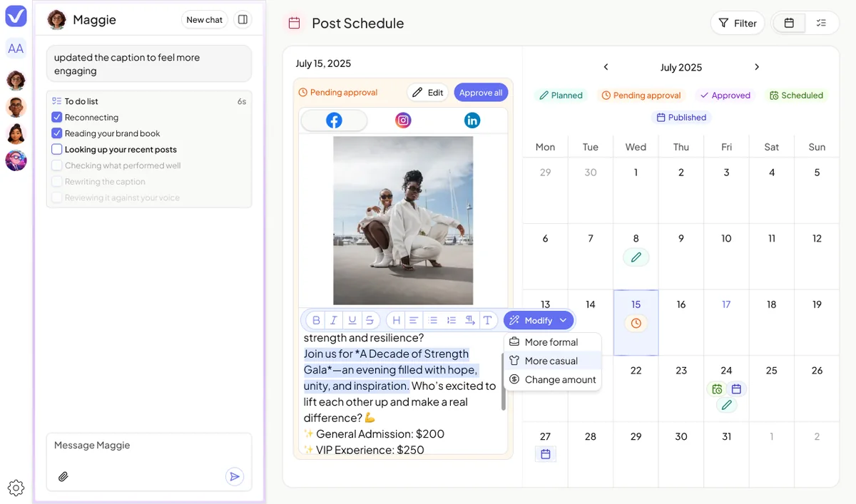
Task: Check the Rewriting the caption box
Action: (x=57, y=182)
